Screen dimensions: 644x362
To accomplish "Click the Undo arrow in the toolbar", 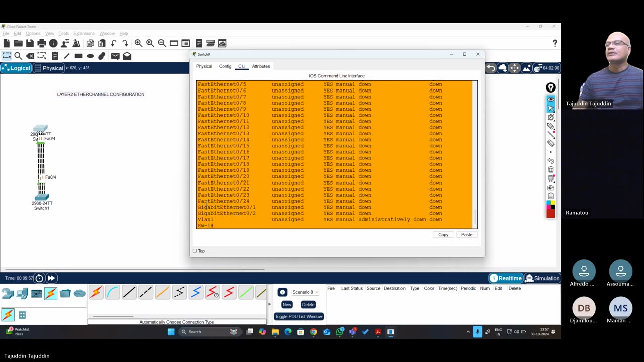I will (x=114, y=43).
